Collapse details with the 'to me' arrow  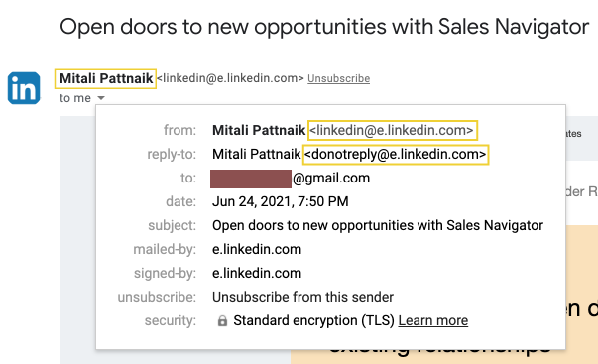[101, 98]
